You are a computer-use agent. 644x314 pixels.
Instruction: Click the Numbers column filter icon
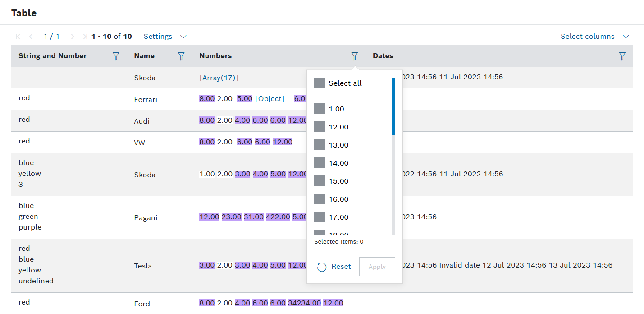[x=355, y=56]
